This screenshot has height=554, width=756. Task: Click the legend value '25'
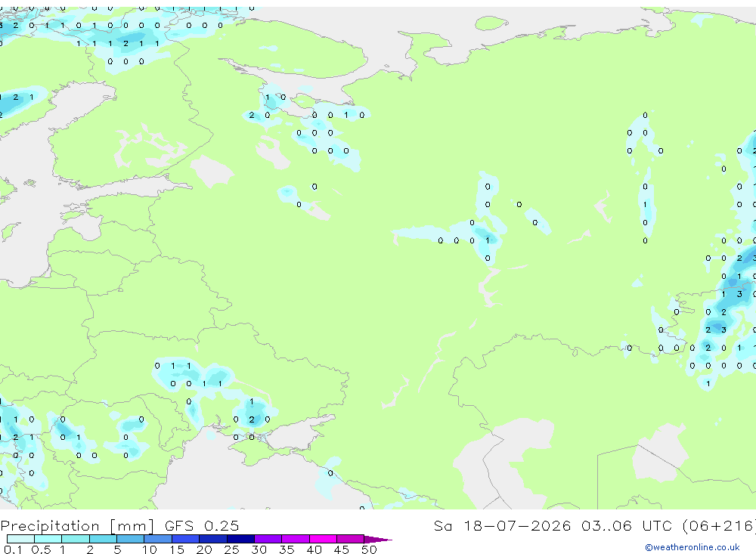[x=231, y=549]
